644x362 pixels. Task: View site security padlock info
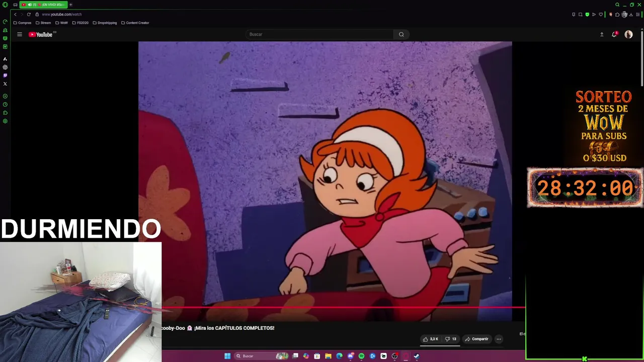(37, 14)
